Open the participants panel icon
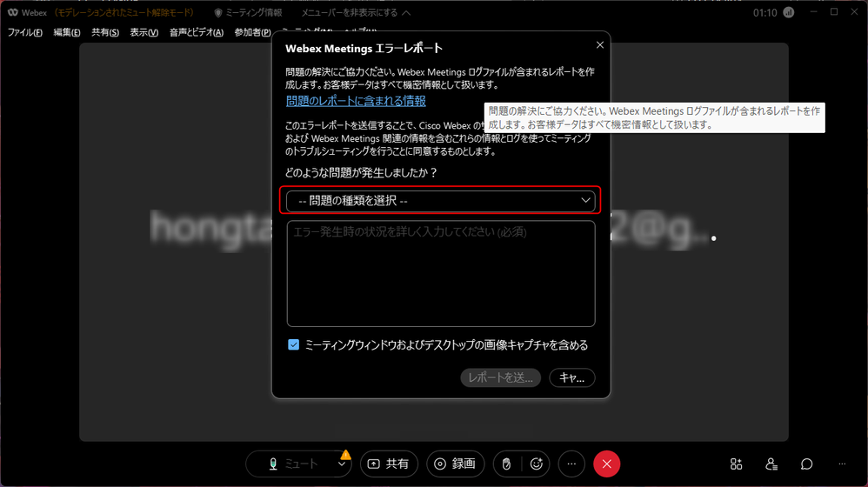Image resolution: width=868 pixels, height=487 pixels. pyautogui.click(x=771, y=464)
